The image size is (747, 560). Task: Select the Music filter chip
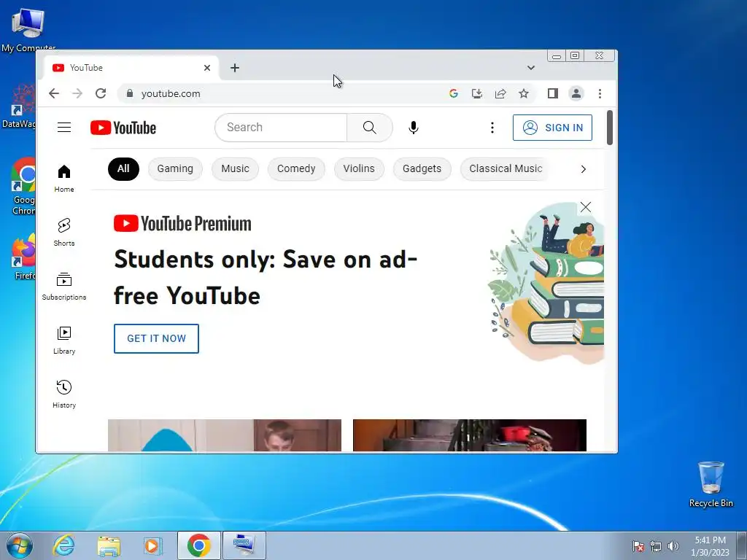(236, 169)
